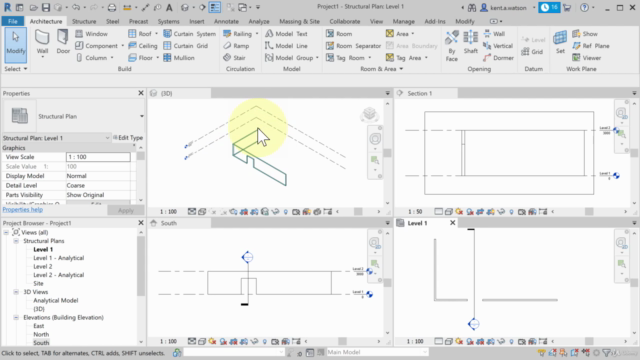Open Level 2 in Project Browser
The width and height of the screenshot is (640, 360).
pos(43,267)
